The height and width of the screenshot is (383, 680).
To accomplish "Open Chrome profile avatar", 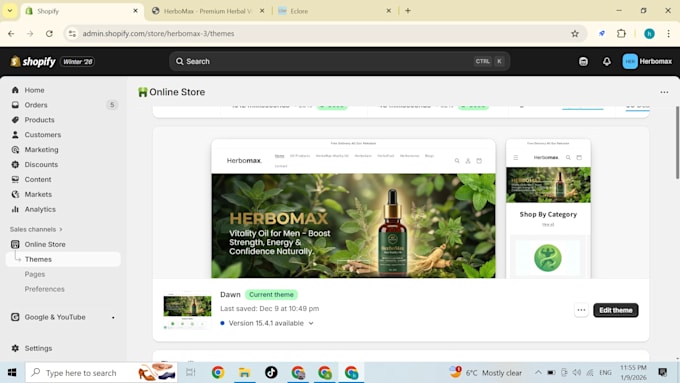I will pos(649,33).
